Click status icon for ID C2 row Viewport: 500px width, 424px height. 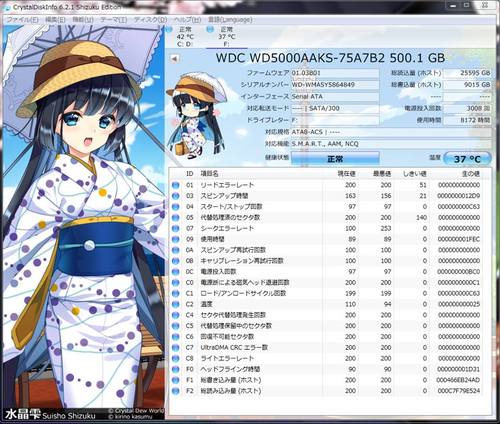(175, 304)
